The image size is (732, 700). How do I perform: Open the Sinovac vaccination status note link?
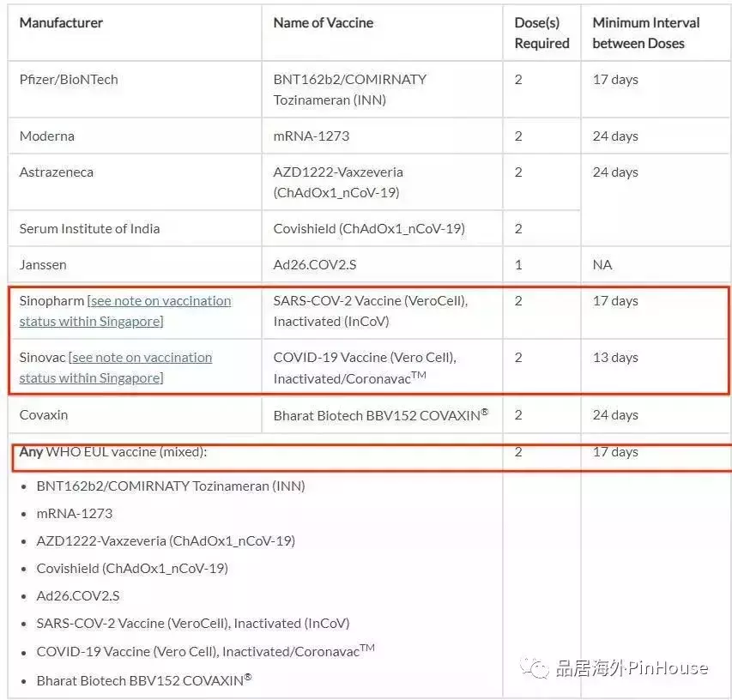141,358
